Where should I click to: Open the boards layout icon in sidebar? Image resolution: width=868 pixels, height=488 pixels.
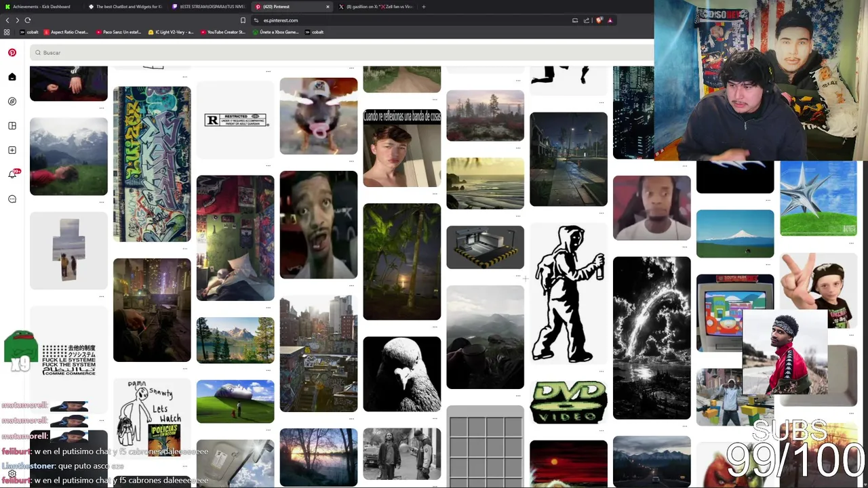pos(12,125)
